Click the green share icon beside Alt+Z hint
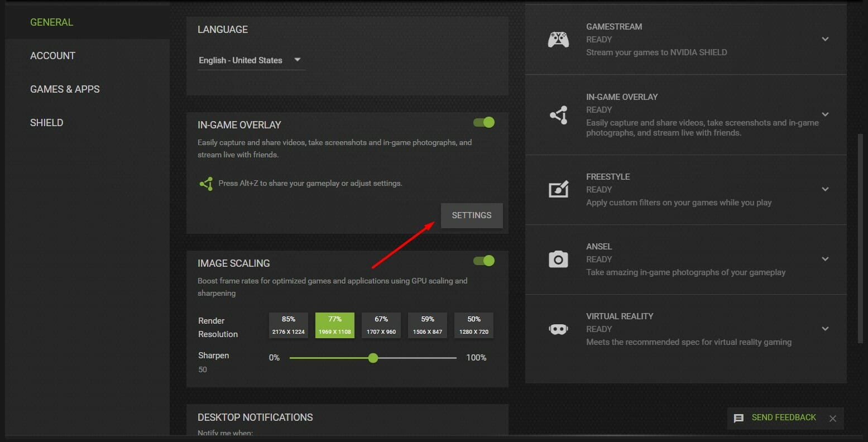 [206, 184]
